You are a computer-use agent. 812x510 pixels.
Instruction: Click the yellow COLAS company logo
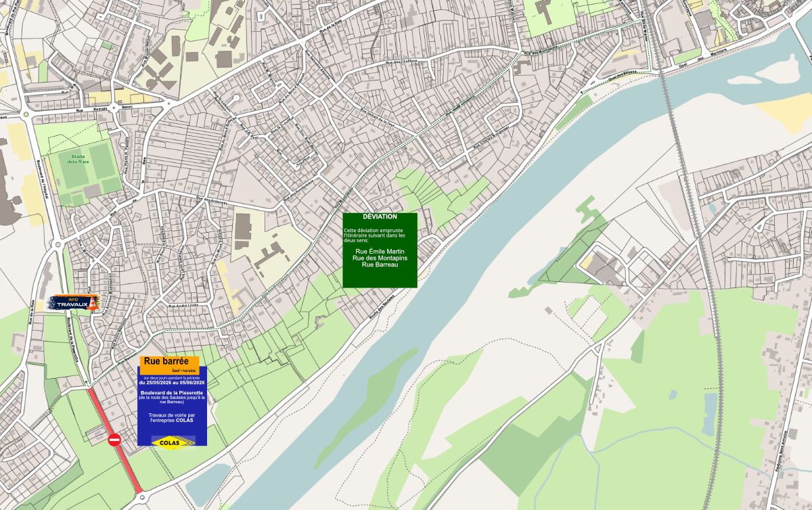[x=173, y=442]
